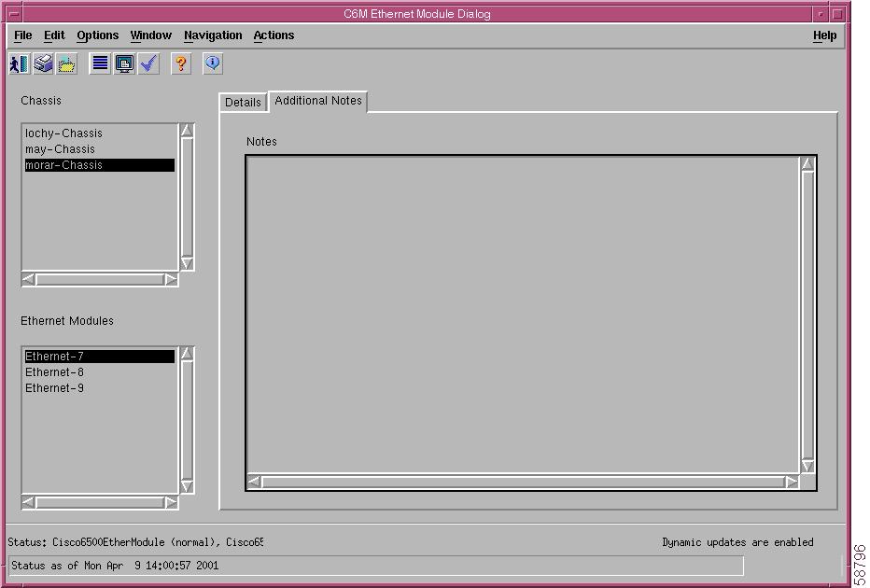Click inside the Notes text area
This screenshot has height=588, width=870.
[x=523, y=315]
